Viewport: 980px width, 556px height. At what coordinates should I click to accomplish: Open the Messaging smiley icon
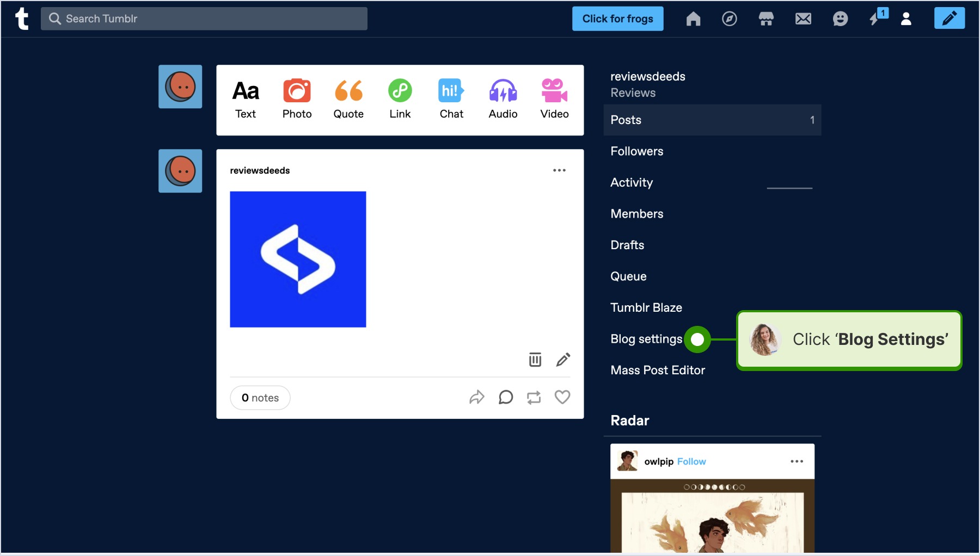840,19
